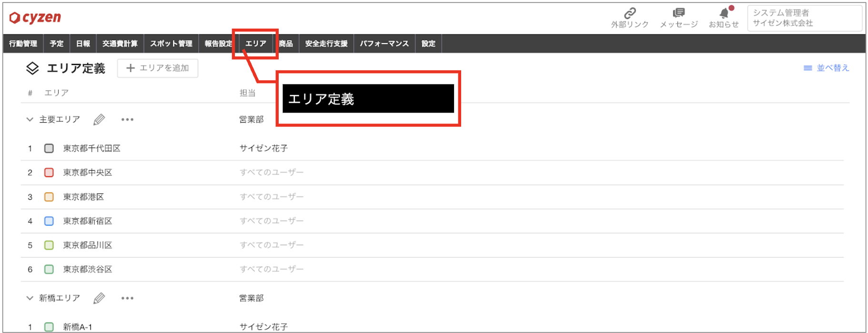Click the エリア定義 layers icon

click(x=32, y=68)
